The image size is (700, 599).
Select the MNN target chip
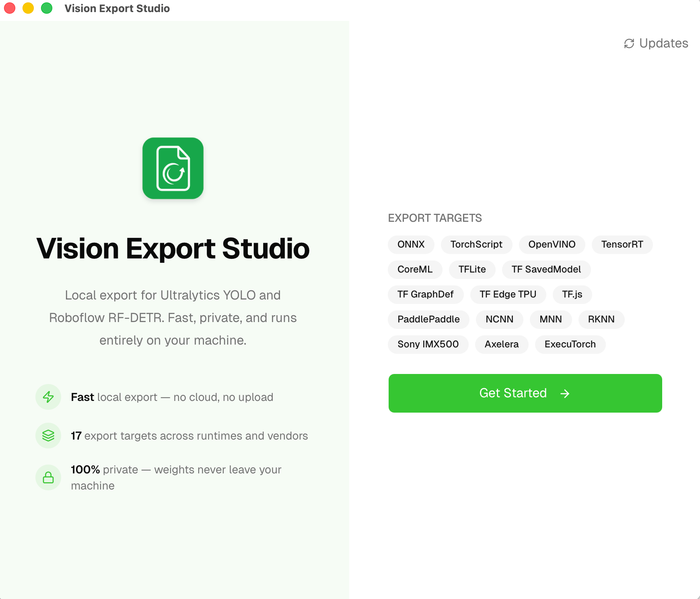click(x=551, y=319)
